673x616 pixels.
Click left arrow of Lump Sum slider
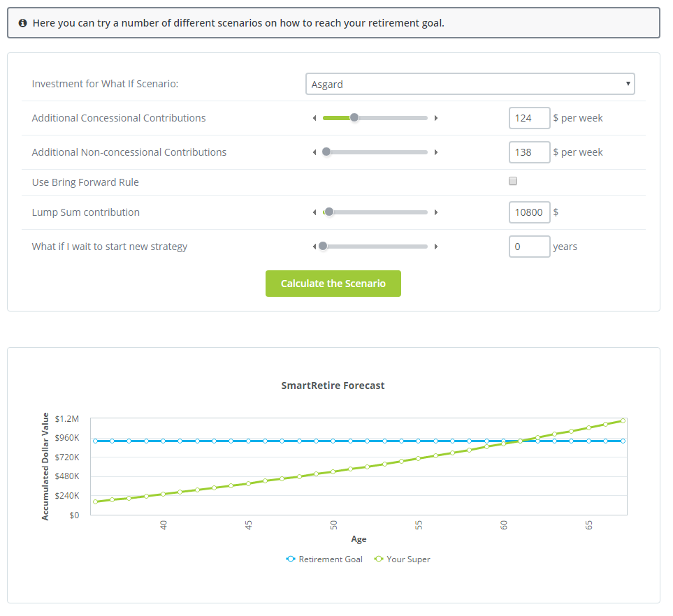coord(314,212)
